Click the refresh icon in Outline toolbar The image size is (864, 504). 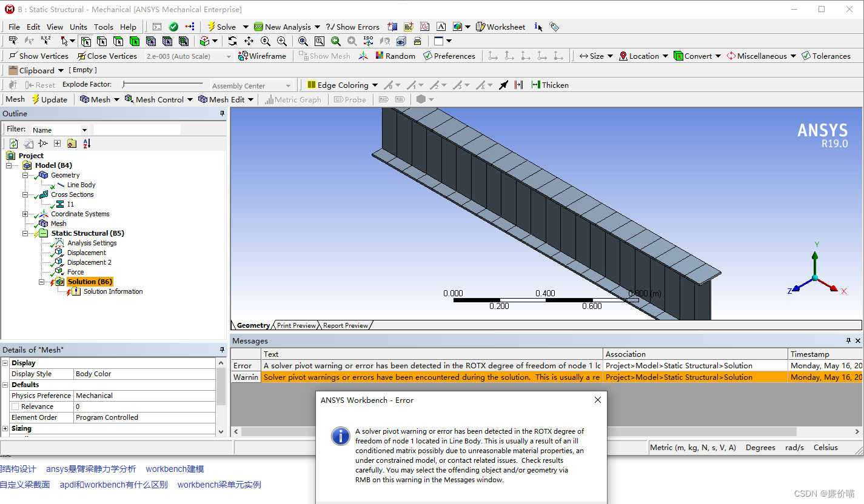click(x=13, y=144)
